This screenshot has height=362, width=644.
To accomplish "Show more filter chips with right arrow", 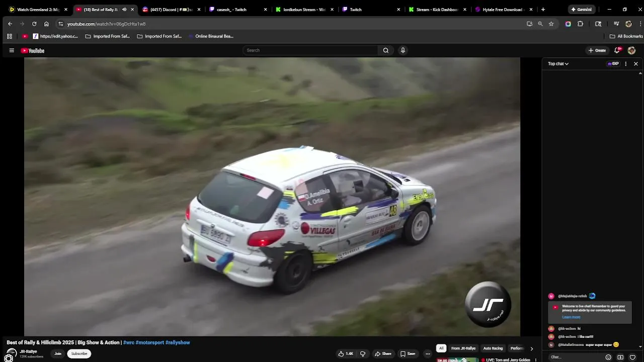I will point(532,348).
